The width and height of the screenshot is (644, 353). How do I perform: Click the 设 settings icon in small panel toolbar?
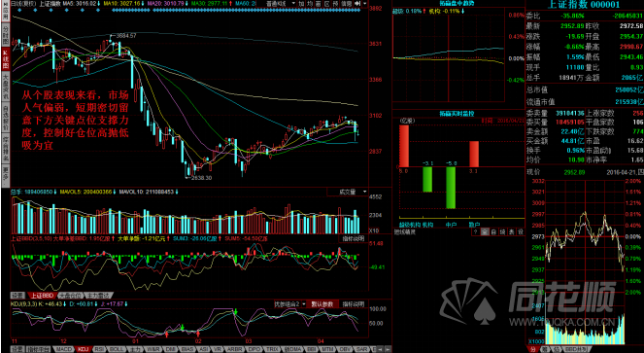tap(521, 231)
